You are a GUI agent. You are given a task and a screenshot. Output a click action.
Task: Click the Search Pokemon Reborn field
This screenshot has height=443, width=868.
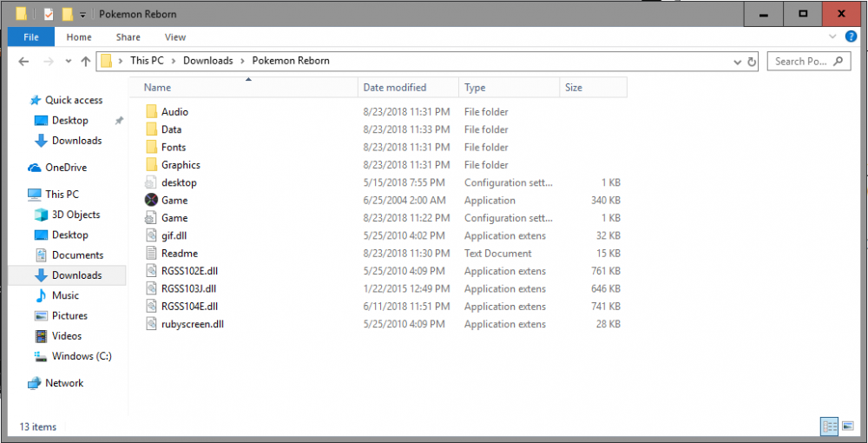click(x=800, y=62)
